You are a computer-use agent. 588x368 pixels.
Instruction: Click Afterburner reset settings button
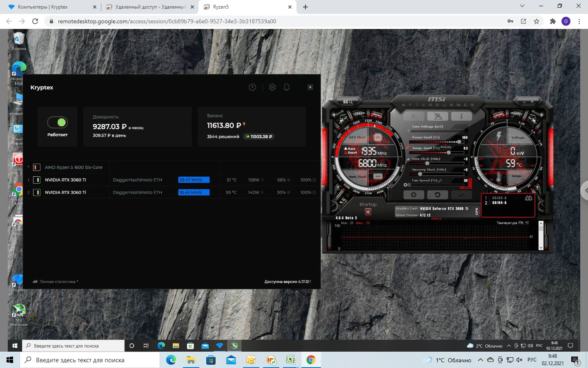tap(437, 195)
